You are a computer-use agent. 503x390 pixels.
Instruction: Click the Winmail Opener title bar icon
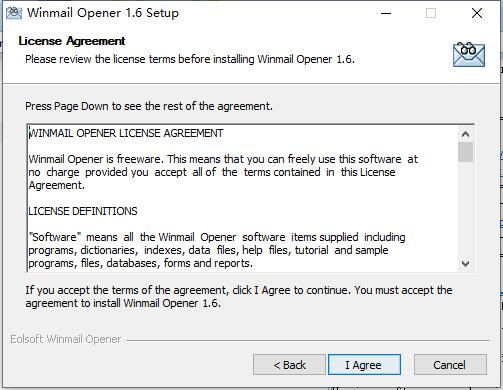14,13
